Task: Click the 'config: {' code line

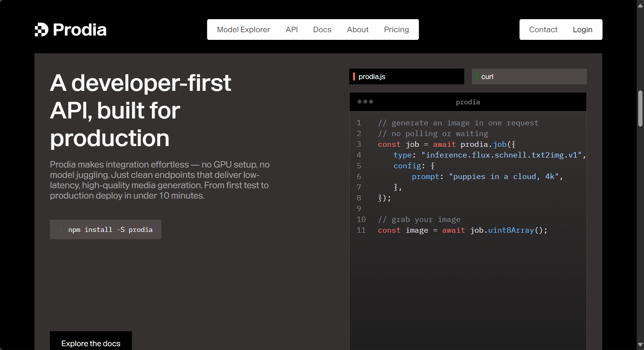Action: pos(414,166)
